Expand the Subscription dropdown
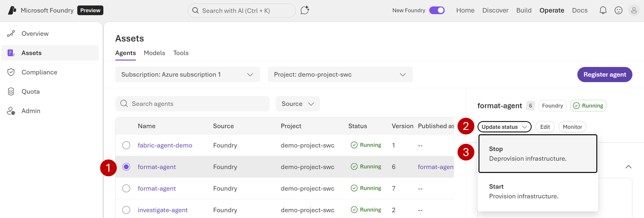644x218 pixels. [187, 74]
